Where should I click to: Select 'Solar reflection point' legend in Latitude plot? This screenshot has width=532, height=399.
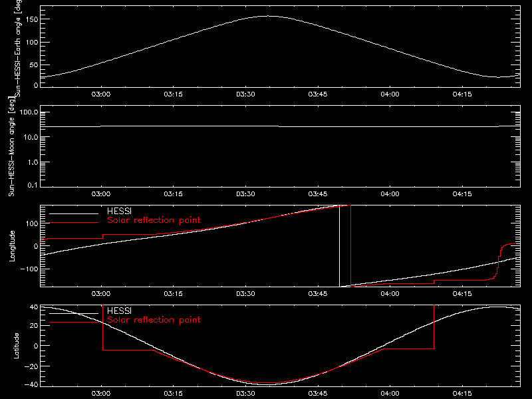(154, 320)
